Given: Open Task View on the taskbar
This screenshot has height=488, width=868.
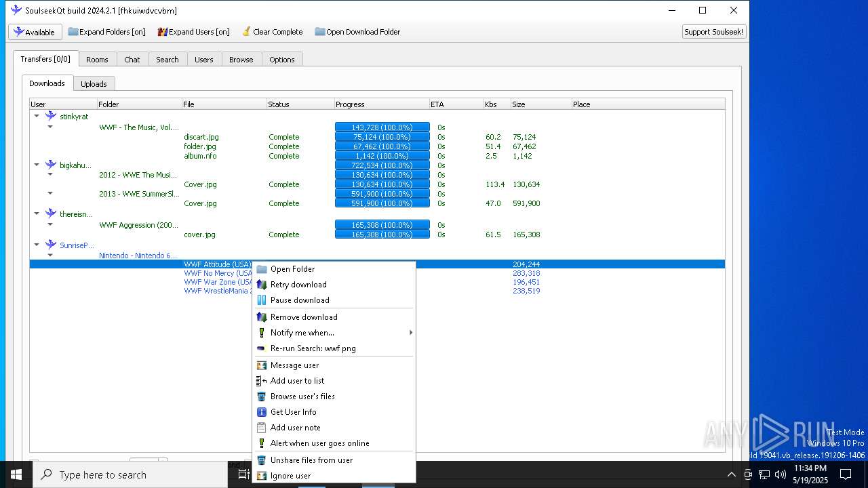Looking at the screenshot, I should tap(243, 474).
